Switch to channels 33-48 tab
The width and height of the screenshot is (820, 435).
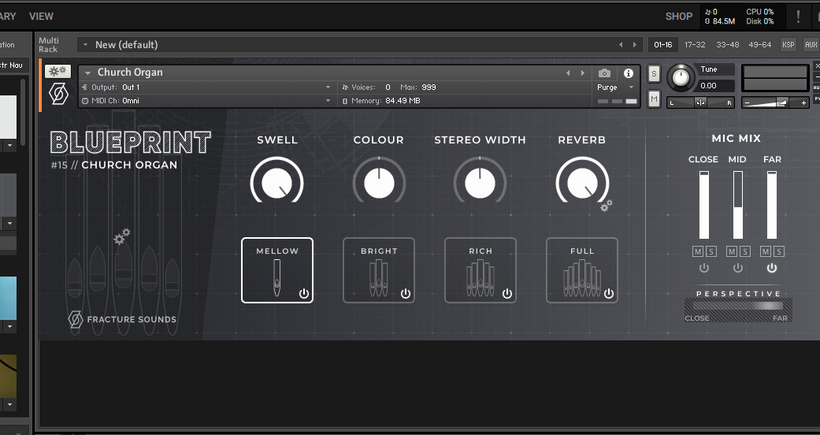coord(727,45)
